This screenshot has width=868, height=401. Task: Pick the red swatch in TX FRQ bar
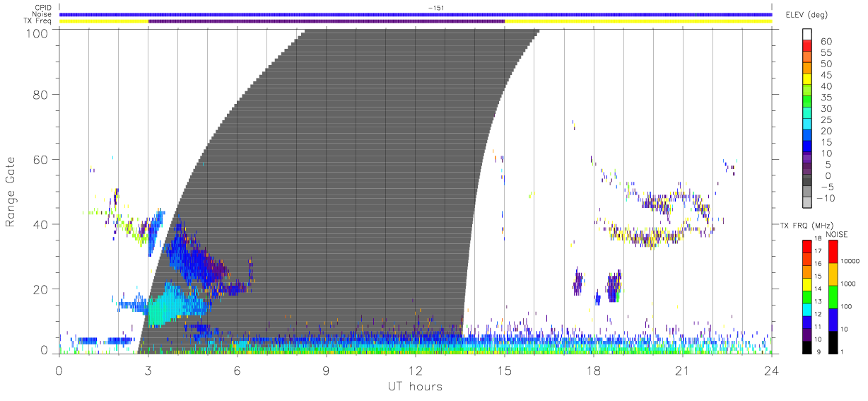tap(807, 246)
